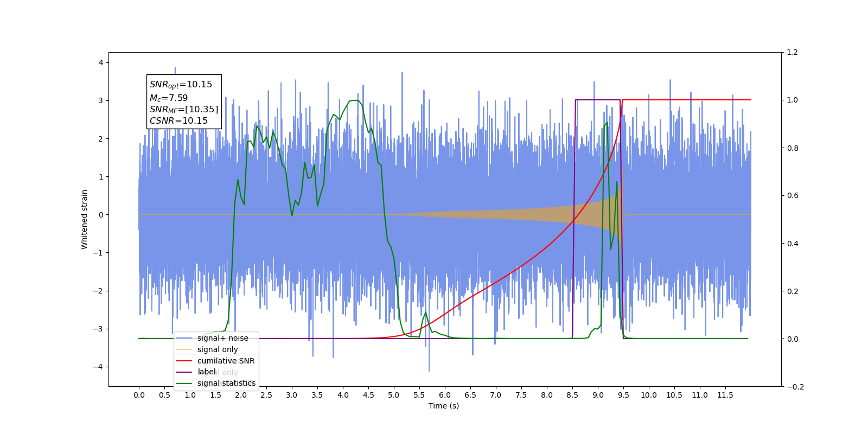Click x-axis tick label 11.0
Image resolution: width=868 pixels, height=434 pixels.
coord(700,395)
